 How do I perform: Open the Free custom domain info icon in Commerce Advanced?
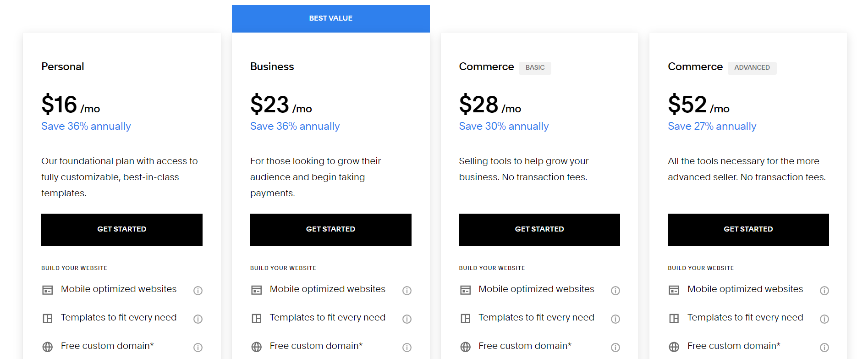[x=824, y=347]
